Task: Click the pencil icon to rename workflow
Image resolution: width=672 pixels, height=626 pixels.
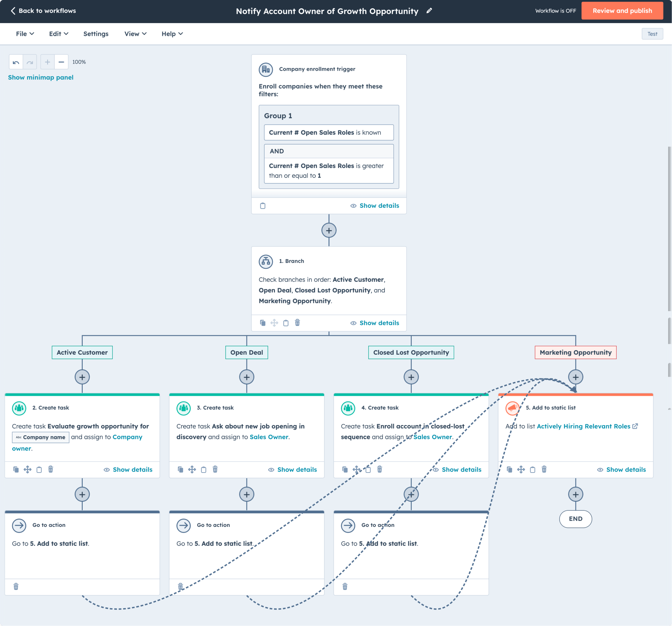Action: [429, 11]
